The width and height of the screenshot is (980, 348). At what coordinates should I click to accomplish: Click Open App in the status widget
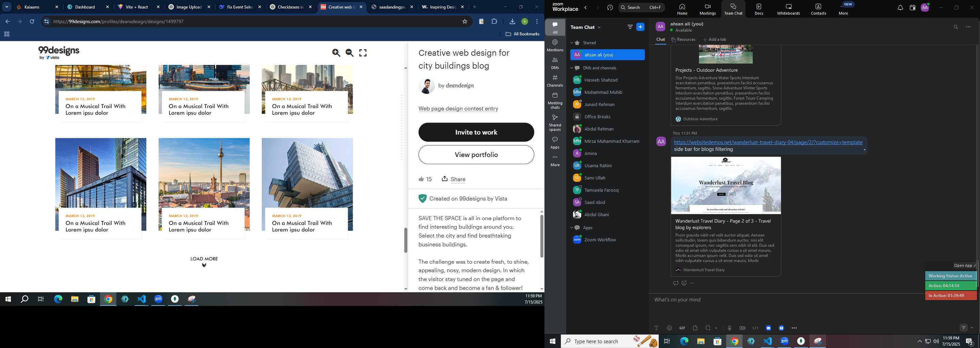click(x=964, y=265)
